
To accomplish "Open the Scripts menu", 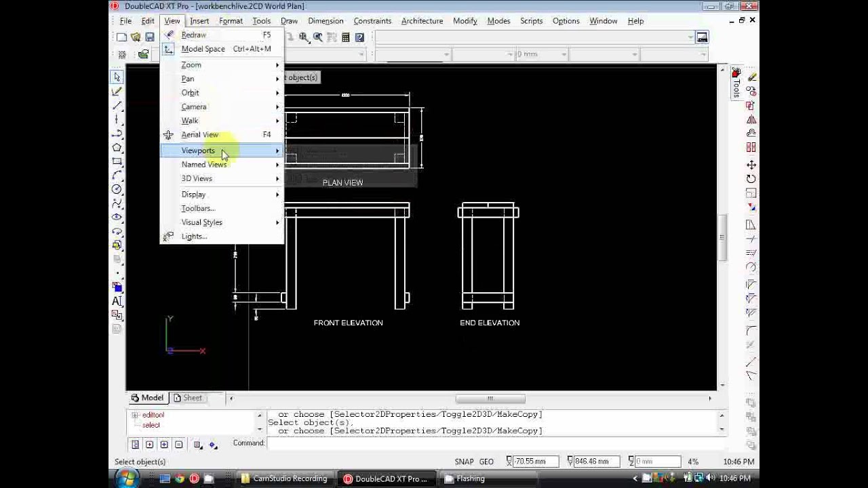I will pos(531,21).
